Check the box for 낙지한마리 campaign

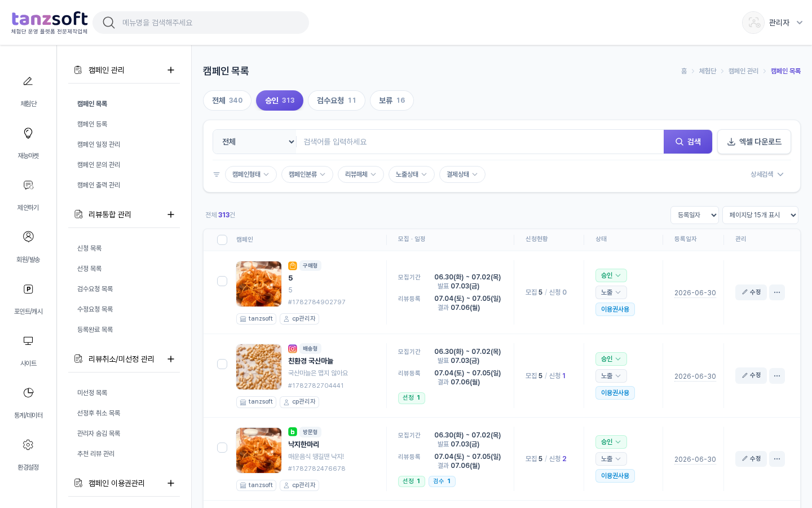(x=222, y=448)
